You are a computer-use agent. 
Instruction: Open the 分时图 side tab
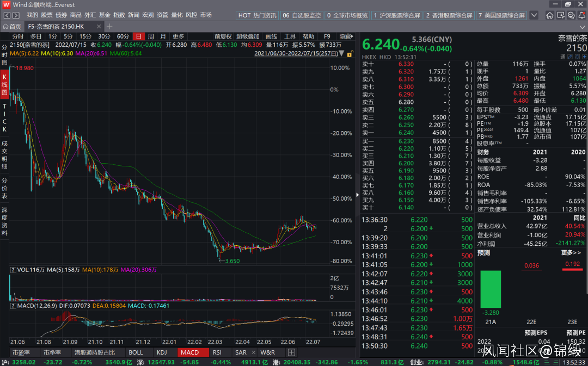[4, 55]
